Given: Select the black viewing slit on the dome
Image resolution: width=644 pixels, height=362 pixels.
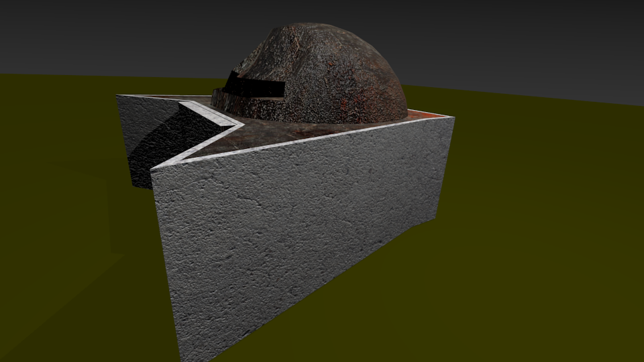Looking at the screenshot, I should [255, 86].
